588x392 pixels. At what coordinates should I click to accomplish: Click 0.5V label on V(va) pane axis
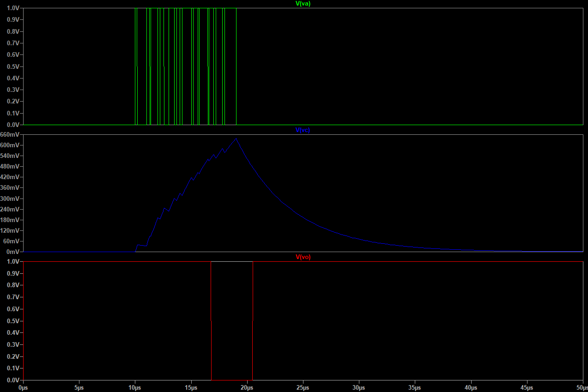(x=13, y=66)
